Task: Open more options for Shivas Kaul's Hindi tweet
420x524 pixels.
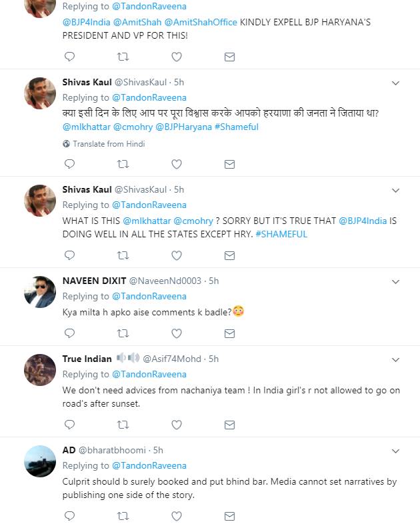Action: pos(395,83)
